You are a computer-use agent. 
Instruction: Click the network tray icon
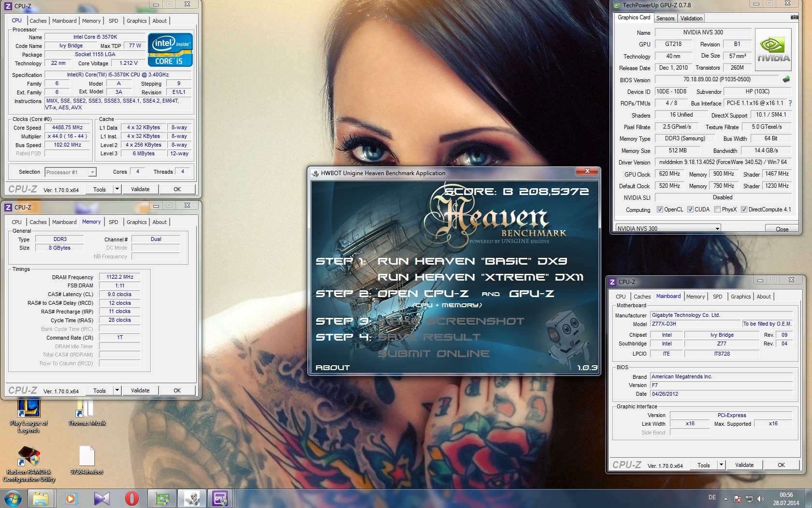[749, 498]
